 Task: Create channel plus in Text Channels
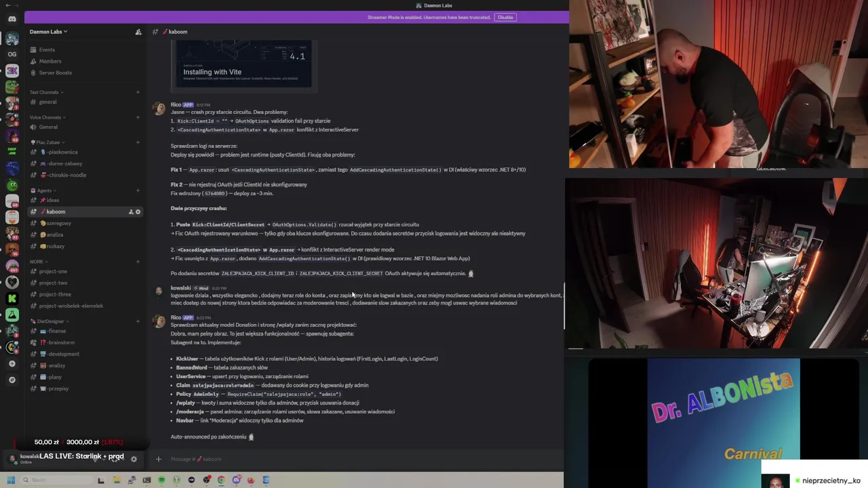pos(138,92)
